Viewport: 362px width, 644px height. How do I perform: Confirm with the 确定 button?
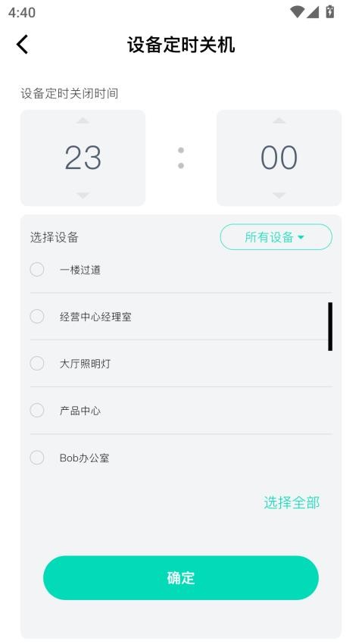click(x=181, y=578)
